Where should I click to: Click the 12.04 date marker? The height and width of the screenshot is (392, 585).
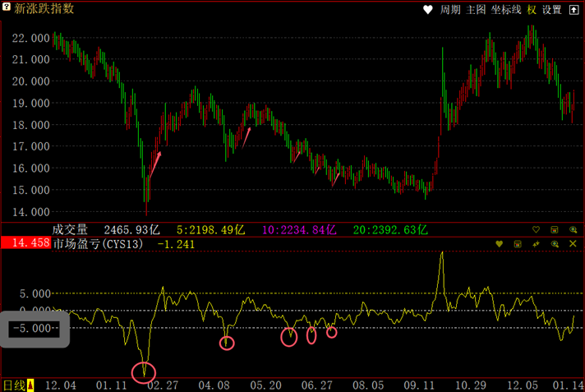[61, 385]
